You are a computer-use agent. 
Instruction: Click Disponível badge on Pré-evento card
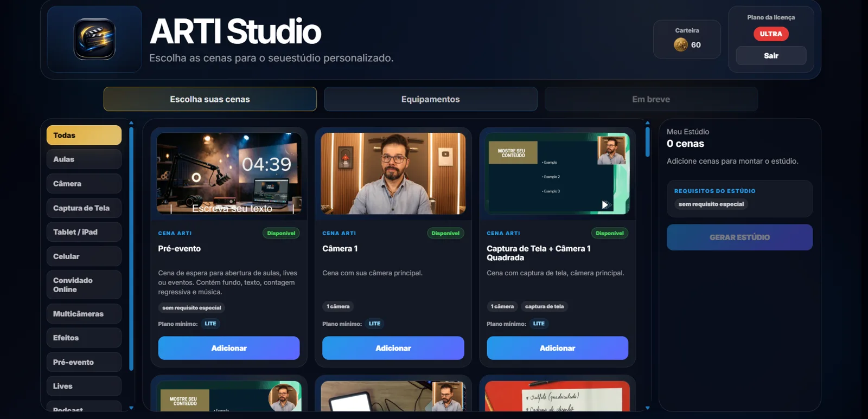pyautogui.click(x=281, y=233)
